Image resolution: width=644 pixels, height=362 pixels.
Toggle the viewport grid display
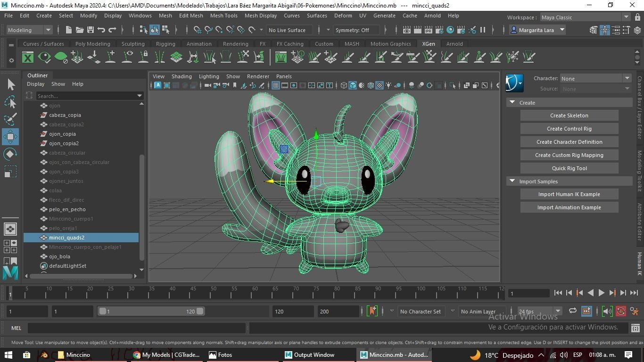pyautogui.click(x=275, y=85)
